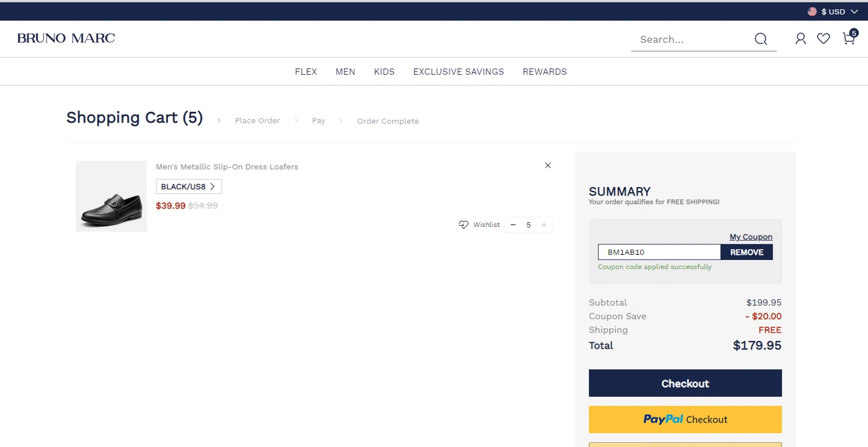Image resolution: width=868 pixels, height=447 pixels.
Task: Open the REWARDS menu
Action: click(545, 72)
